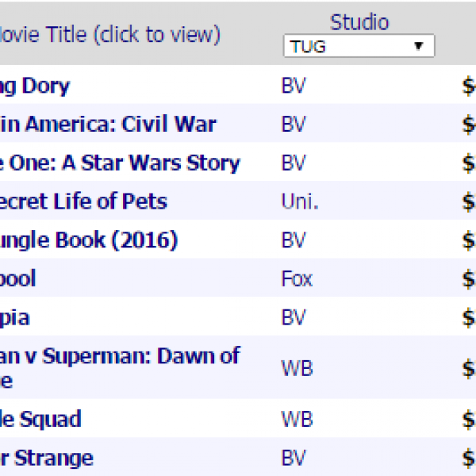Open the Deadpool movie link
Screen dimensions: 476x476
19,279
